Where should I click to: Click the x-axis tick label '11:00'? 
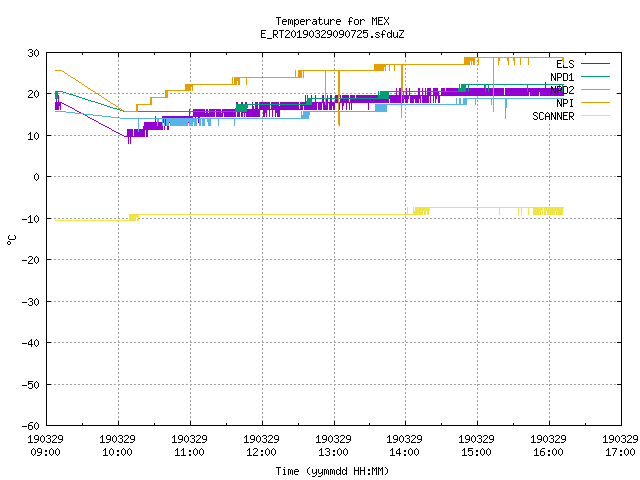point(189,452)
